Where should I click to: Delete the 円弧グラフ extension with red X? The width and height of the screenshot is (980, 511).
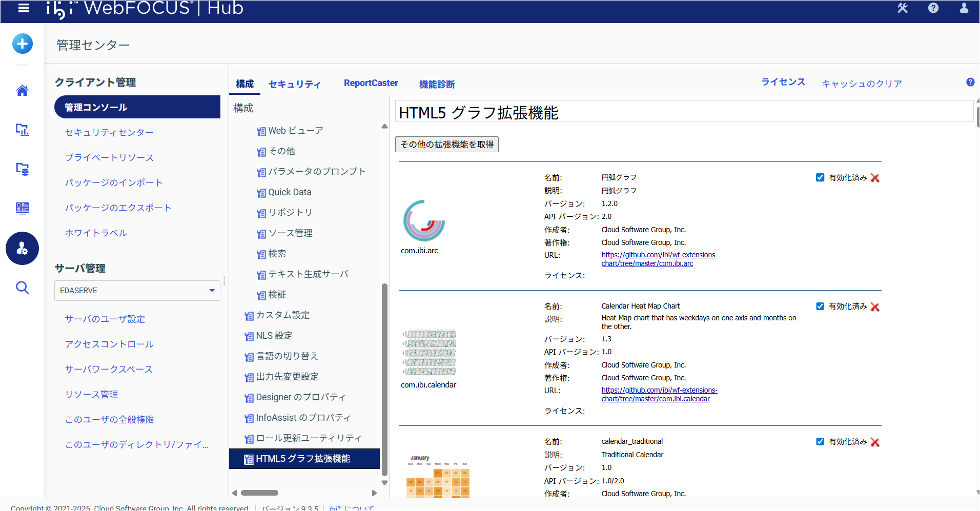click(875, 178)
